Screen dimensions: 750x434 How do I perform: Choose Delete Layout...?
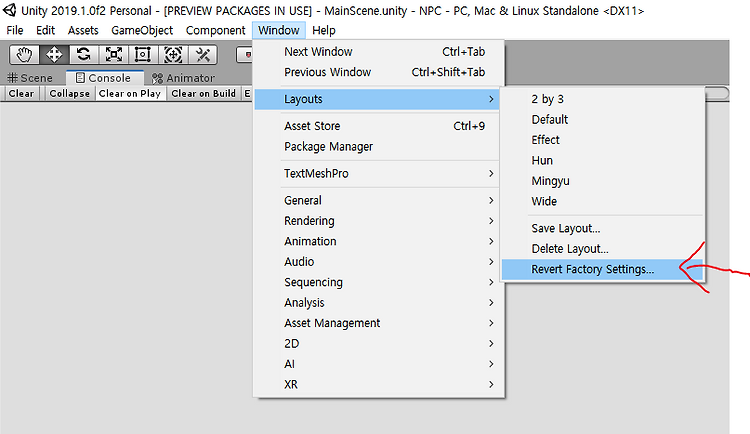pyautogui.click(x=602, y=249)
